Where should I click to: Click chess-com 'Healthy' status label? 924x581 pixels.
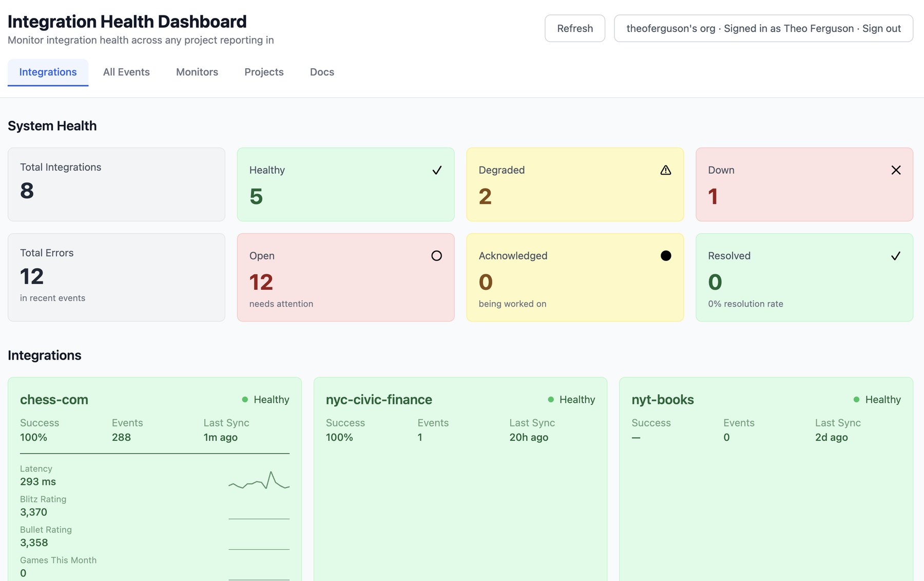[x=272, y=400]
